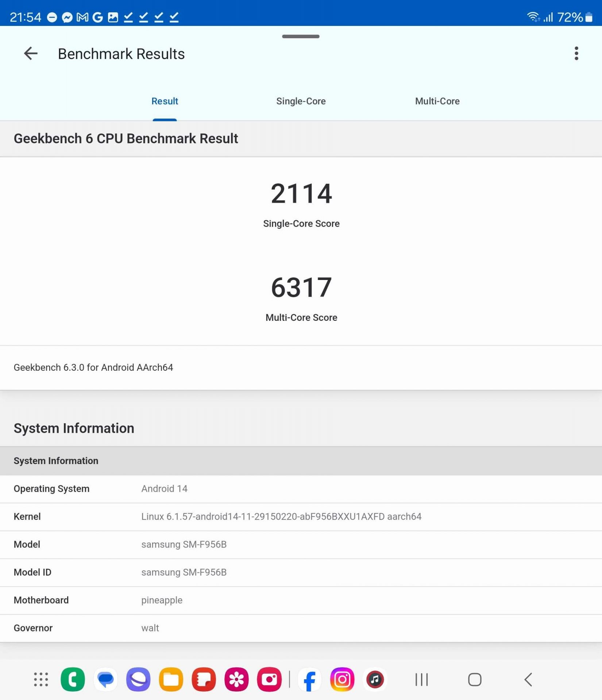602x700 pixels.
Task: Switch to the Single-Core tab
Action: [301, 101]
